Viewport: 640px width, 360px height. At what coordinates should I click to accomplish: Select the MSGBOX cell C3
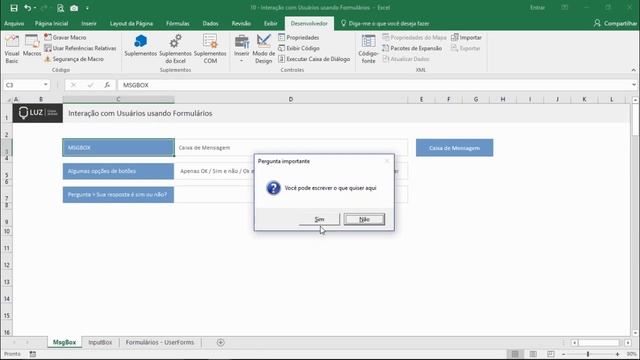[x=118, y=147]
